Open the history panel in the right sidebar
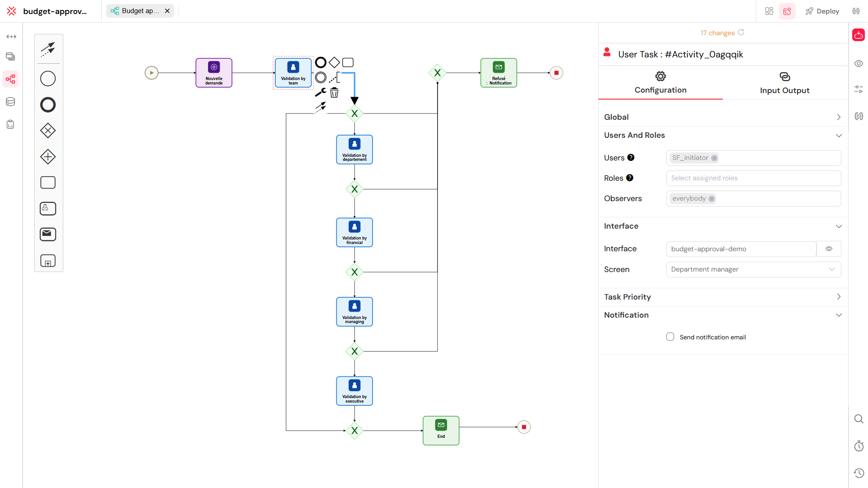Screen dimensions: 868x488 click(x=859, y=473)
